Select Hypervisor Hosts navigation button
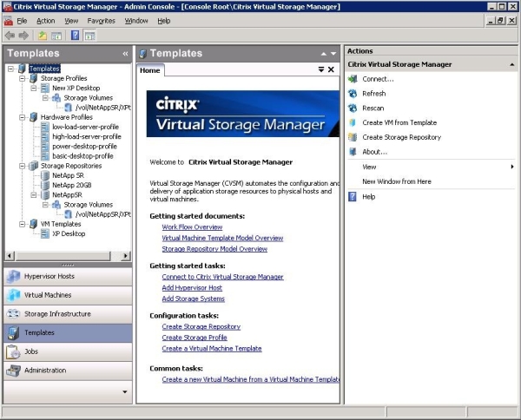 point(68,276)
